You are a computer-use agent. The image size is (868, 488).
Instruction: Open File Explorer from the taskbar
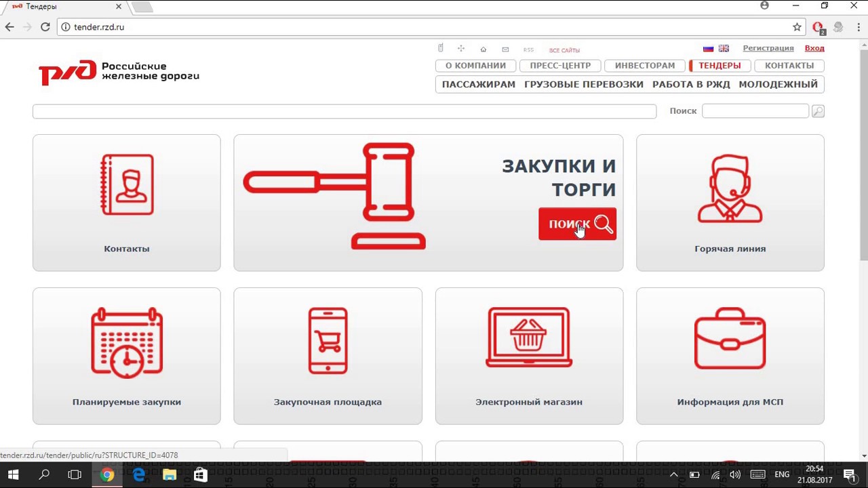click(170, 475)
